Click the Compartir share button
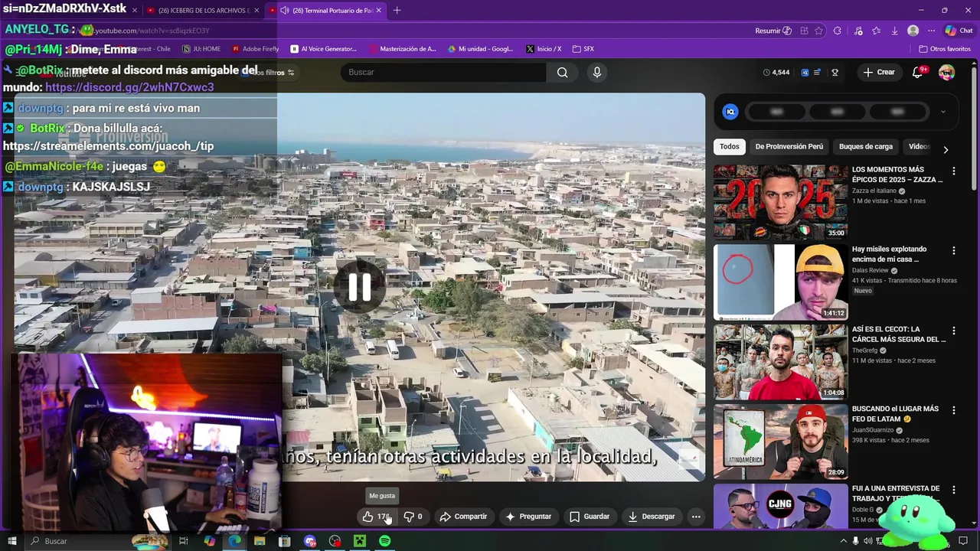The width and height of the screenshot is (980, 551). (x=463, y=517)
